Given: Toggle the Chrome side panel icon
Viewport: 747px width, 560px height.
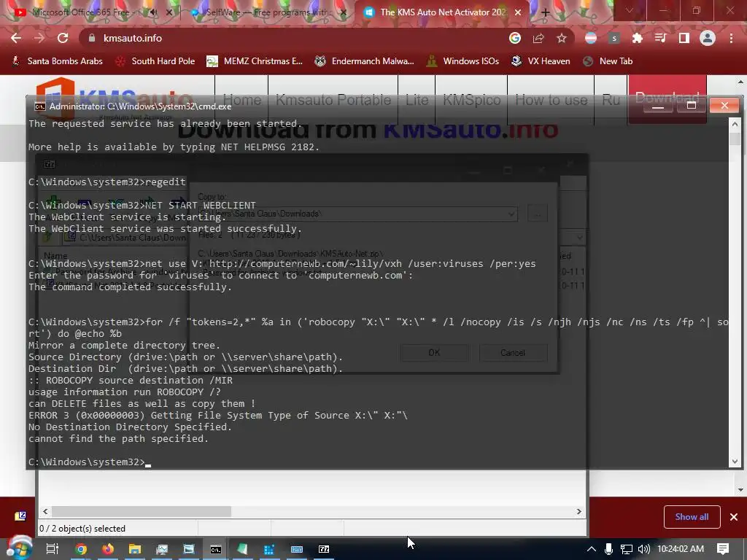Looking at the screenshot, I should pyautogui.click(x=684, y=38).
